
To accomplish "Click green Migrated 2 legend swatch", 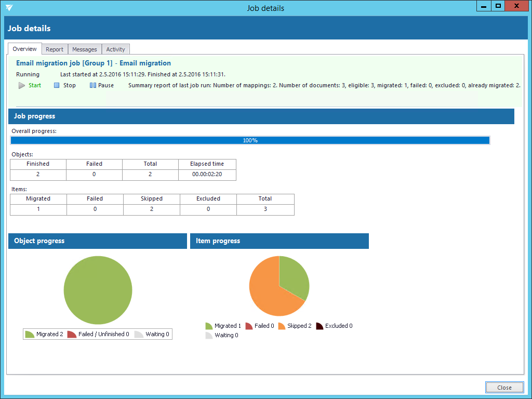I will (x=30, y=334).
